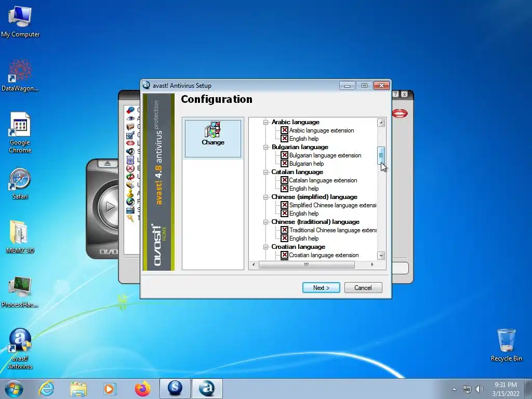This screenshot has height=399, width=532.
Task: Click the red X circle icon in background list
Action: point(130,168)
